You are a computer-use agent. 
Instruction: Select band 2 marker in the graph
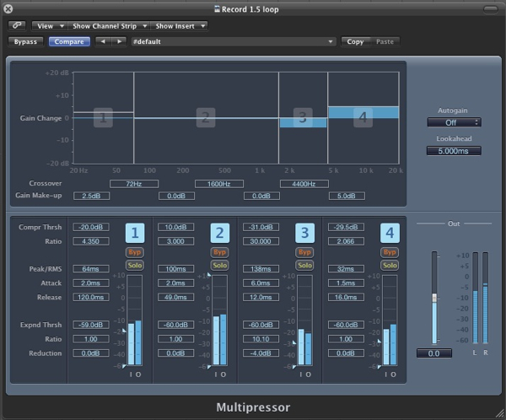coord(206,117)
